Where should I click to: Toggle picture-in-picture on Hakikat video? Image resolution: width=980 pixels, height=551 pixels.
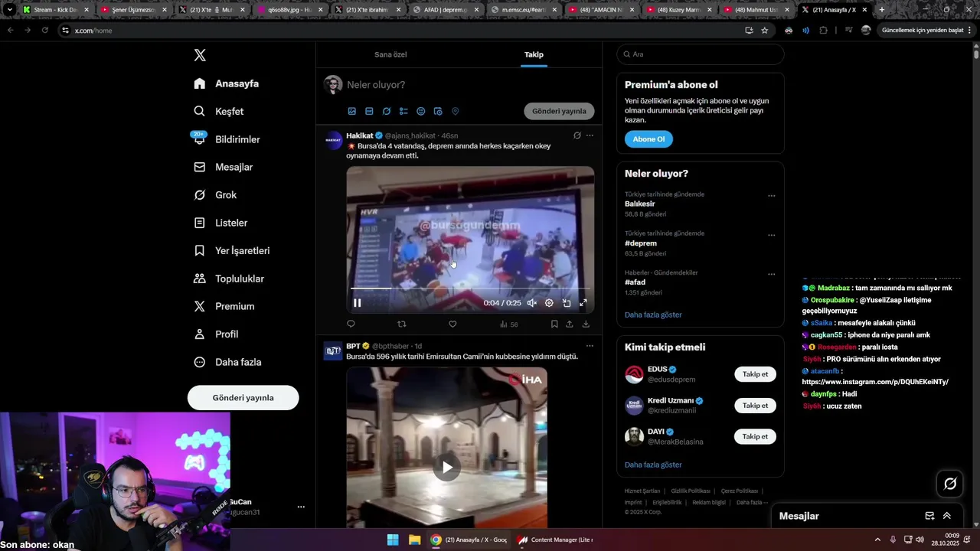567,303
